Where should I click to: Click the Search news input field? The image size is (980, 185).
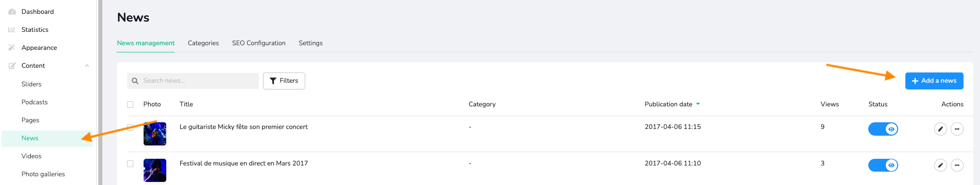click(x=193, y=81)
